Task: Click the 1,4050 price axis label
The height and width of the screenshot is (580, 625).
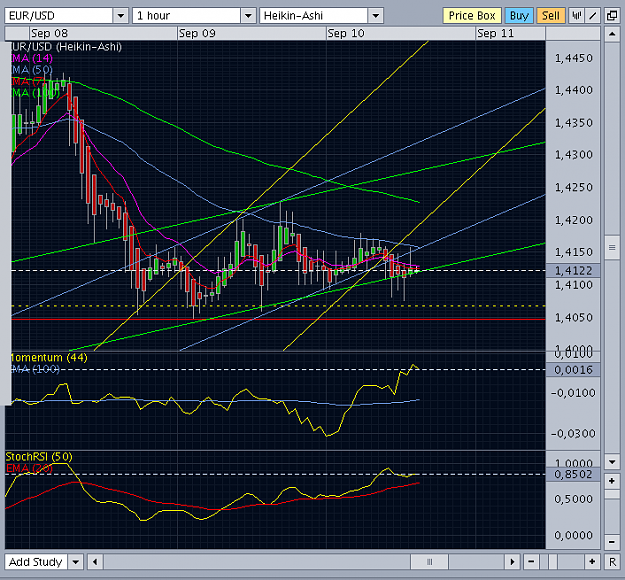Action: pyautogui.click(x=574, y=318)
